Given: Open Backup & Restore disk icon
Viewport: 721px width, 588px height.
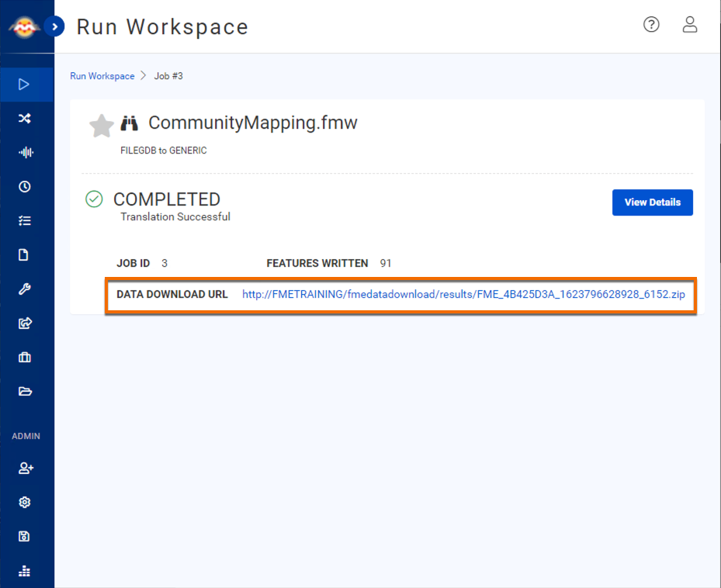Looking at the screenshot, I should [x=24, y=536].
